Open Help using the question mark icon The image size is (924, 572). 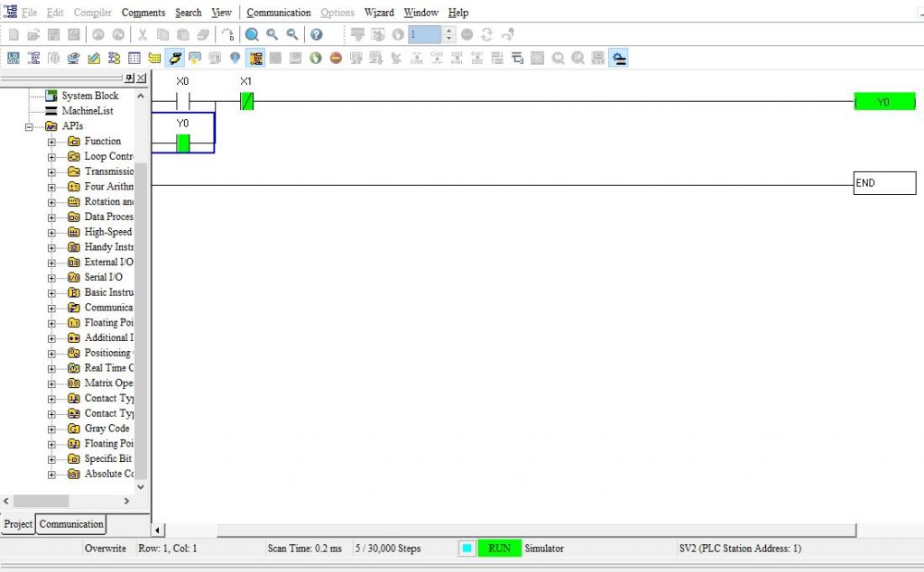316,33
